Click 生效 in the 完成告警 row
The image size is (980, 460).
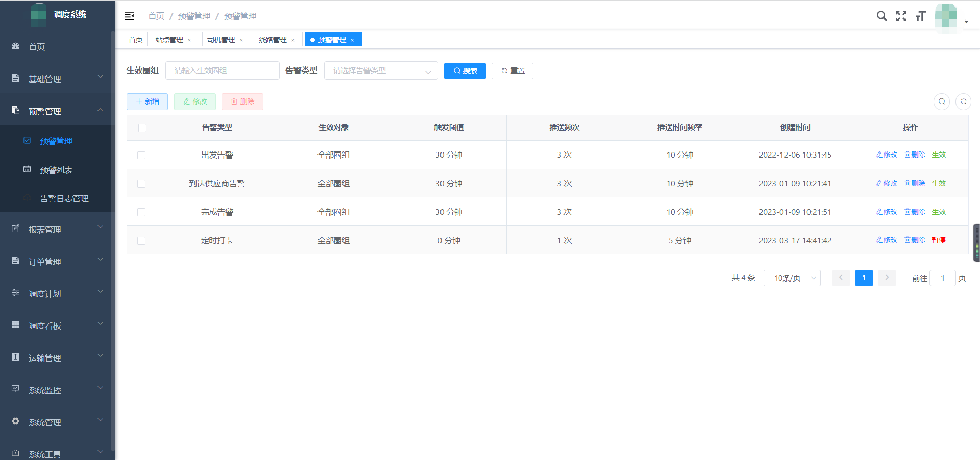(x=939, y=212)
